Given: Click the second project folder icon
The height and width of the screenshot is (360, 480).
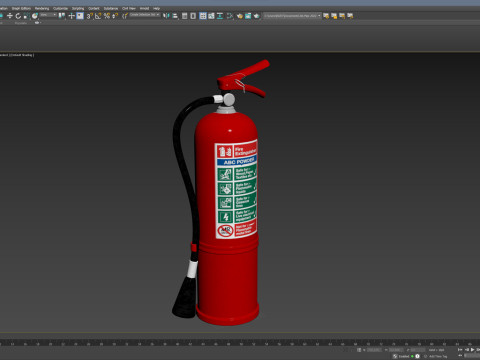Looking at the screenshot, I should pos(334,16).
